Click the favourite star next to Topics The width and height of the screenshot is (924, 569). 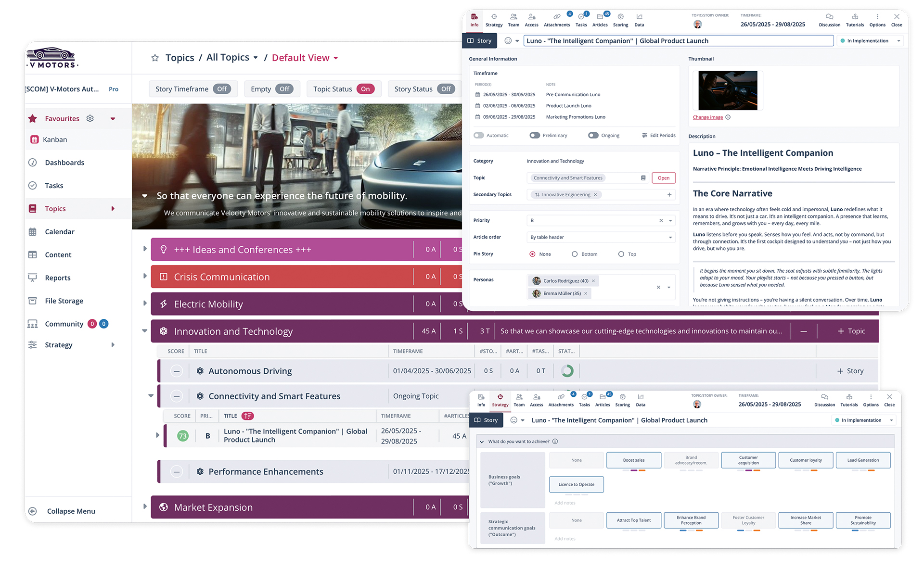click(155, 58)
